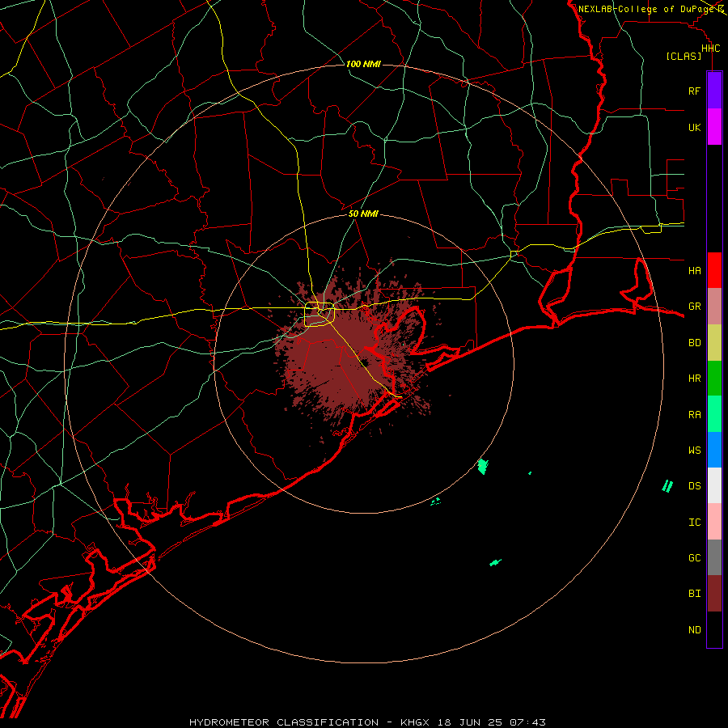Image resolution: width=728 pixels, height=728 pixels.
Task: Click the RA light green legend swatch
Action: pos(714,414)
